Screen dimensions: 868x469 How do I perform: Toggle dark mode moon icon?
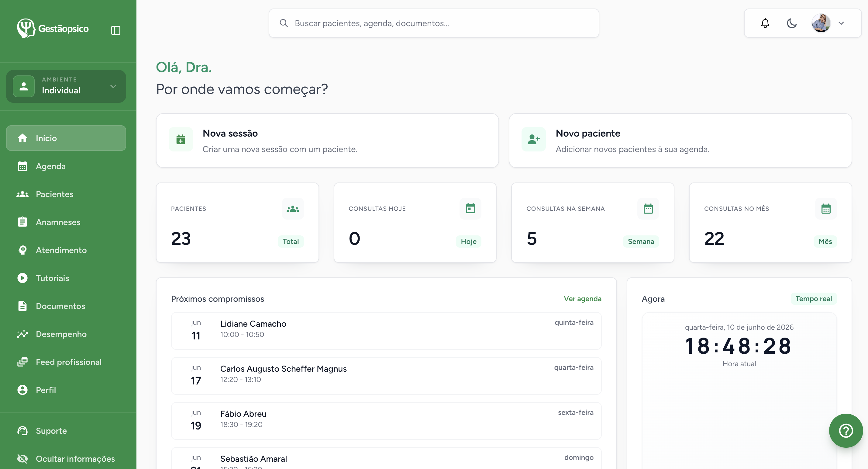click(x=791, y=23)
